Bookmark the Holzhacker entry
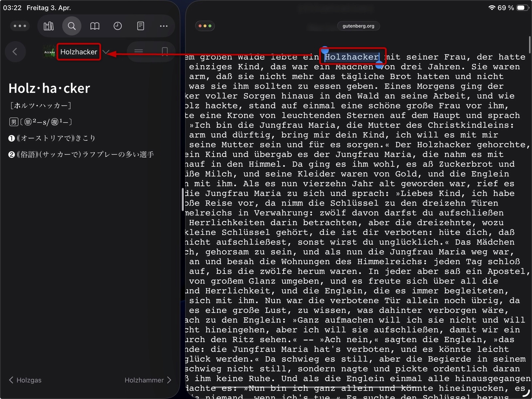The image size is (532, 399). pos(165,52)
